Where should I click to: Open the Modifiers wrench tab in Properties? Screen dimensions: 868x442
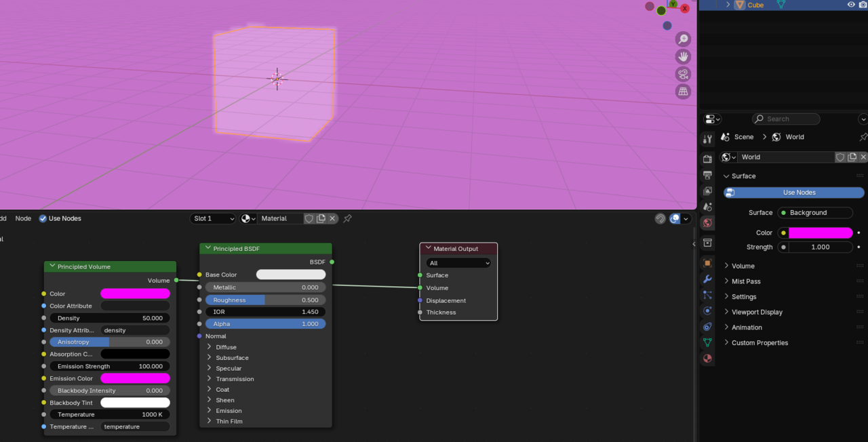coord(707,279)
